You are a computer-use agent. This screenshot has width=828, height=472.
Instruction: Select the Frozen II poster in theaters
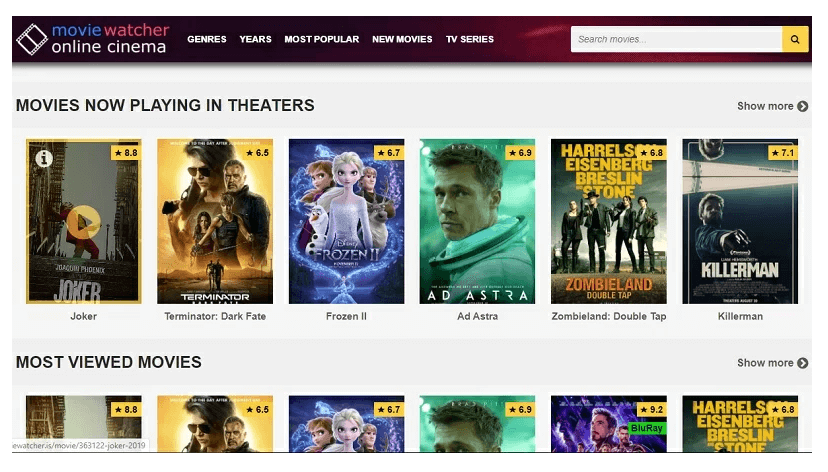coord(346,221)
